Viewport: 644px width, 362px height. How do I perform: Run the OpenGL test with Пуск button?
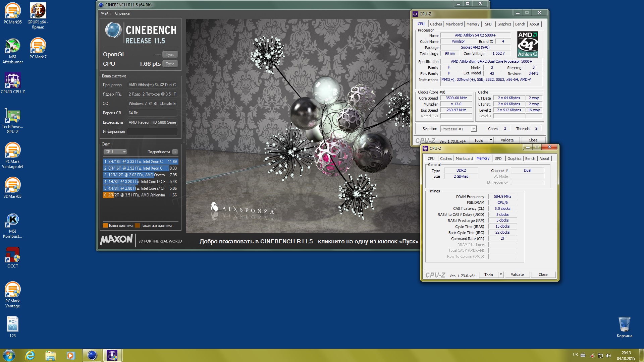coord(170,54)
